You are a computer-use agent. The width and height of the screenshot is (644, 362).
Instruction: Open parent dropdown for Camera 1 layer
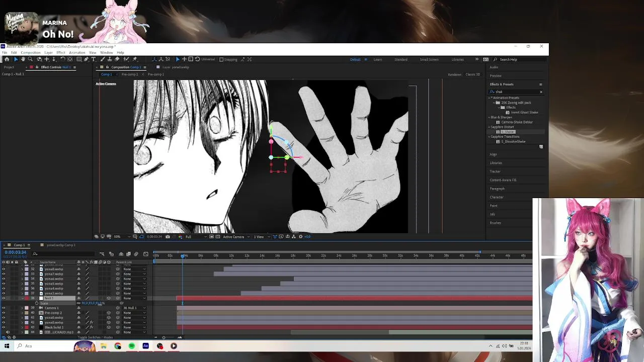tap(134, 308)
